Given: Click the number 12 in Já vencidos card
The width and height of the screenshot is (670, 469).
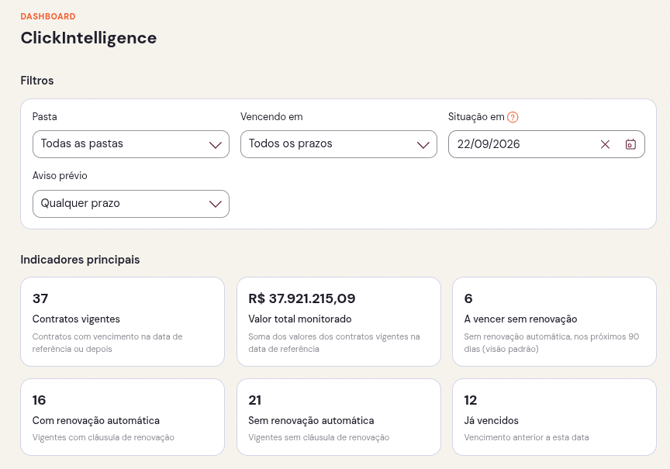Looking at the screenshot, I should 470,400.
